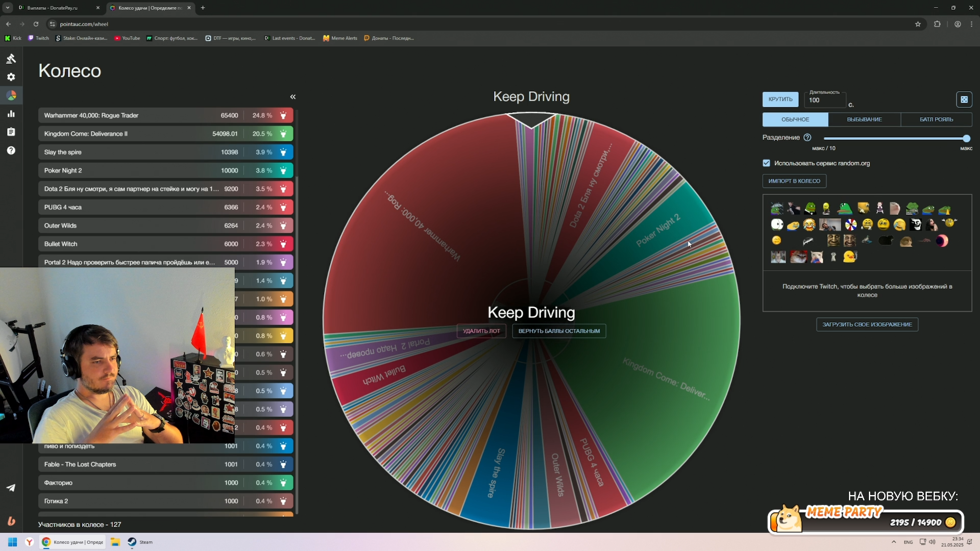The height and width of the screenshot is (551, 980).
Task: Click the пиво и попиздеть lot row
Action: (165, 446)
